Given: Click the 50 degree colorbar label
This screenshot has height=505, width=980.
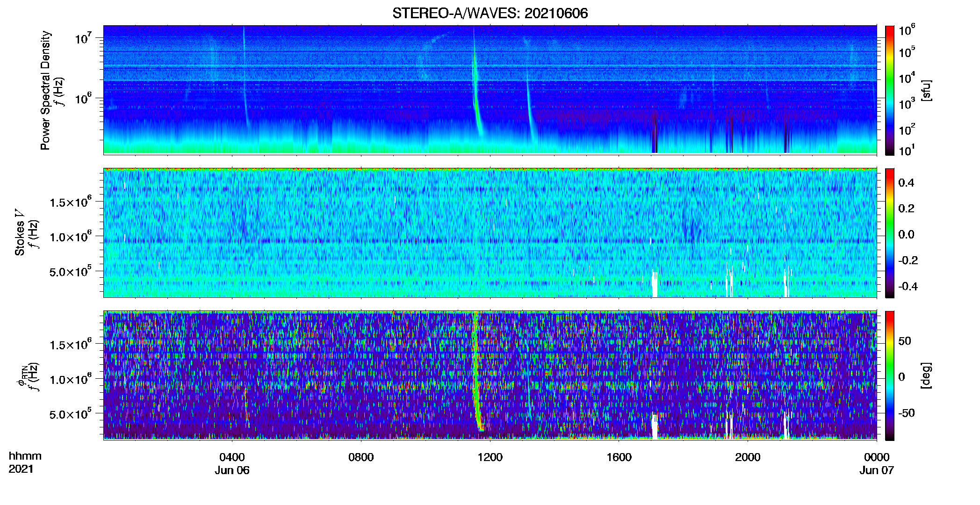Looking at the screenshot, I should point(905,341).
